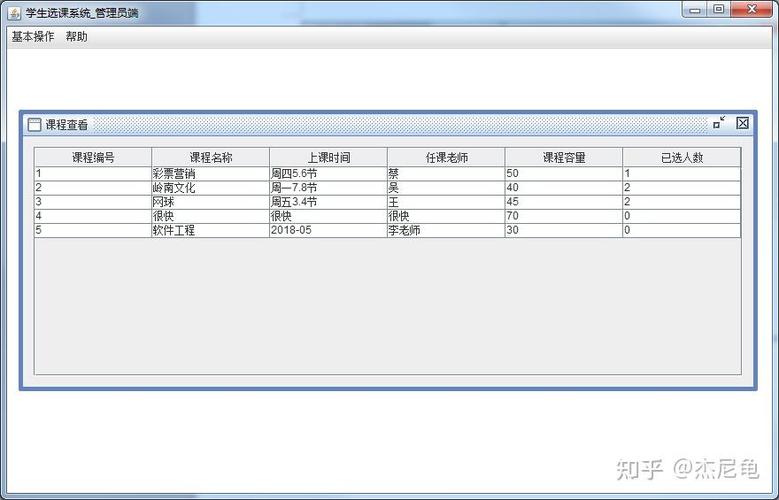Select the capacity cell 70
This screenshot has width=779, height=500.
click(x=564, y=216)
